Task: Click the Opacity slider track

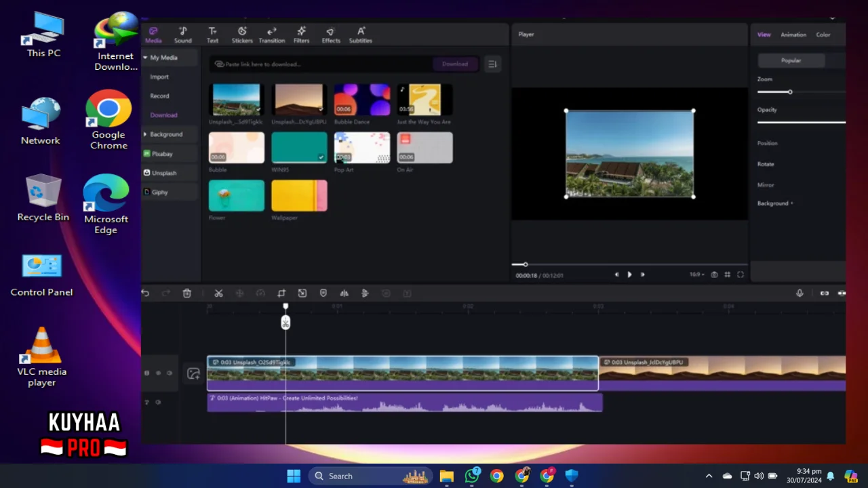Action: tap(801, 122)
